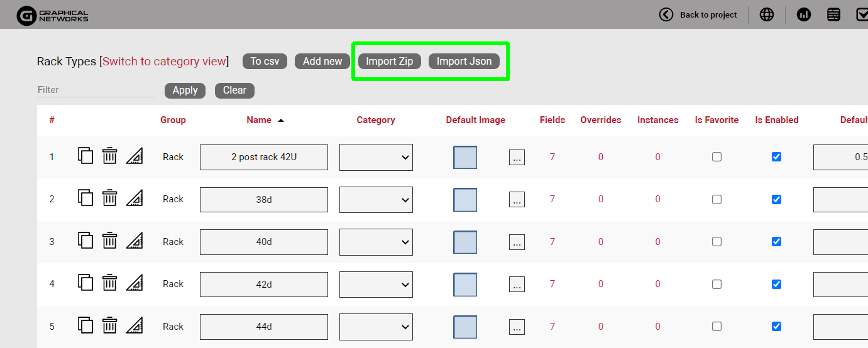
Task: Click default image swatch for 38d
Action: pos(465,200)
